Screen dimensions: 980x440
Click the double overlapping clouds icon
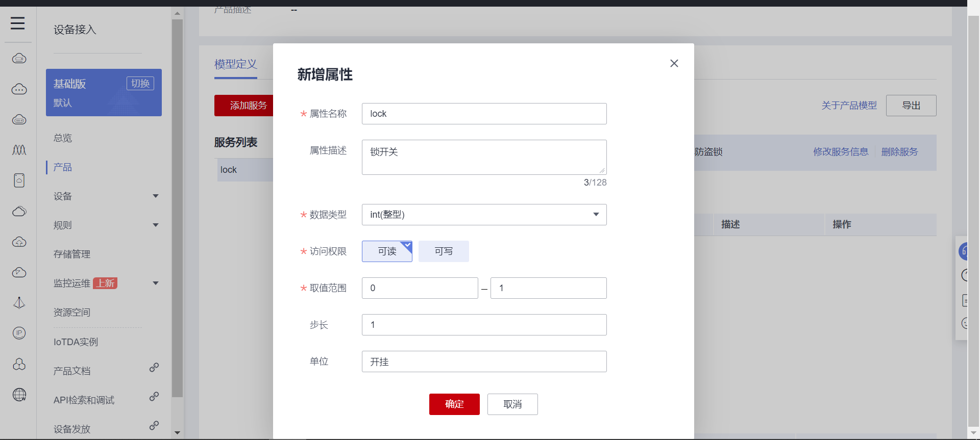[19, 211]
